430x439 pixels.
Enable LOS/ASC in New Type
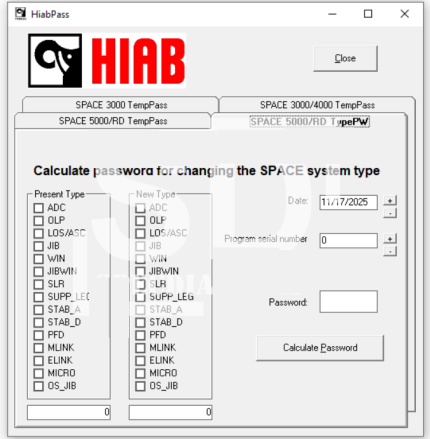coord(140,233)
